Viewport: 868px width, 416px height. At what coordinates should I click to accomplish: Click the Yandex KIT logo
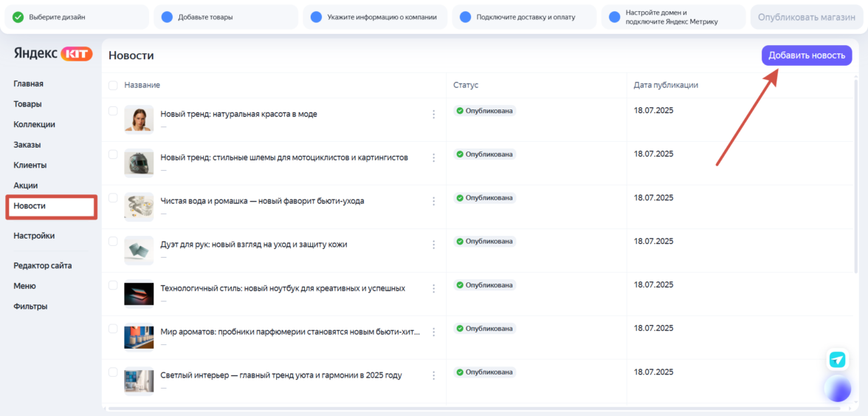[53, 54]
